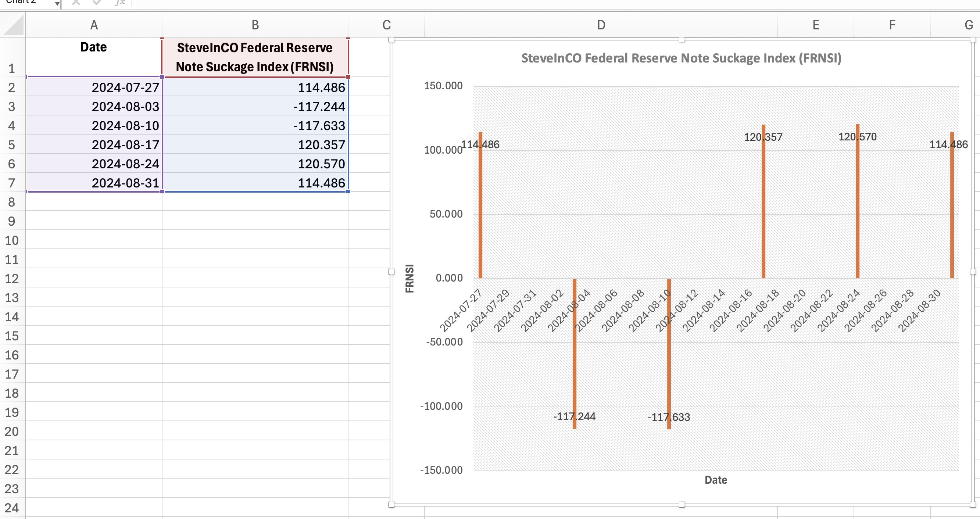Select cell with date 2024-08-17
The image size is (980, 519).
point(94,144)
